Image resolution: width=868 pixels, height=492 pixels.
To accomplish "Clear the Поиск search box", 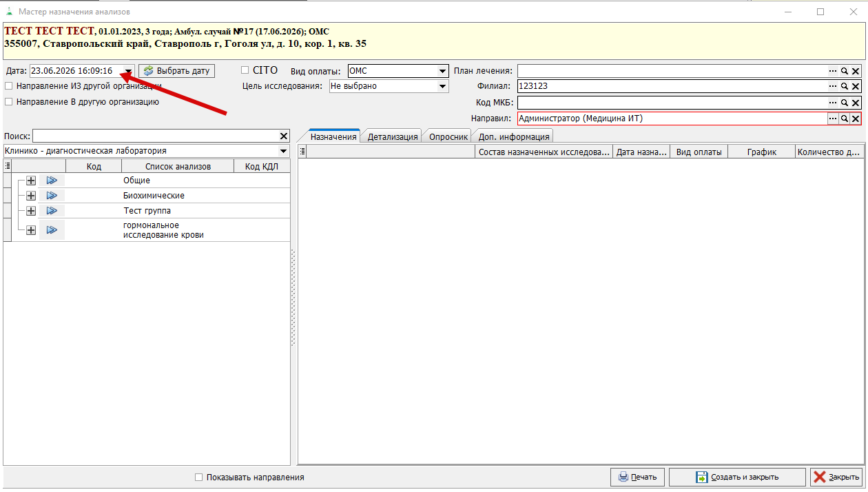I will [x=284, y=136].
